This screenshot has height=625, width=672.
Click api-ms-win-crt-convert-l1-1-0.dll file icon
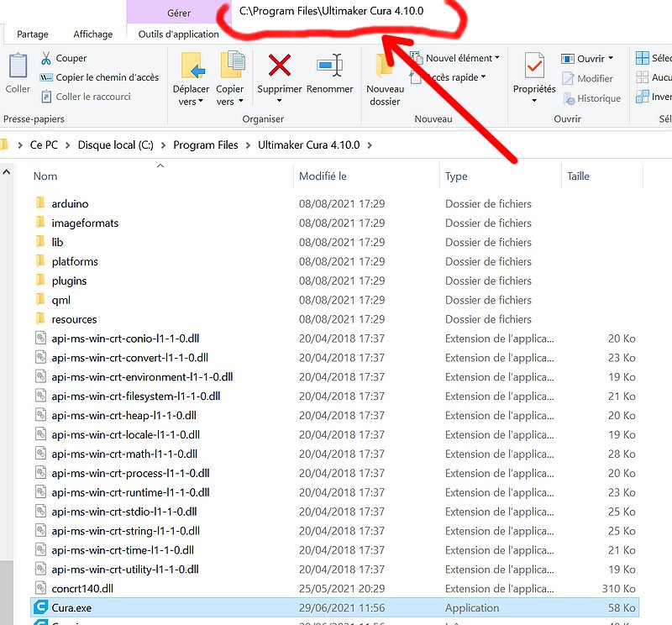click(40, 357)
